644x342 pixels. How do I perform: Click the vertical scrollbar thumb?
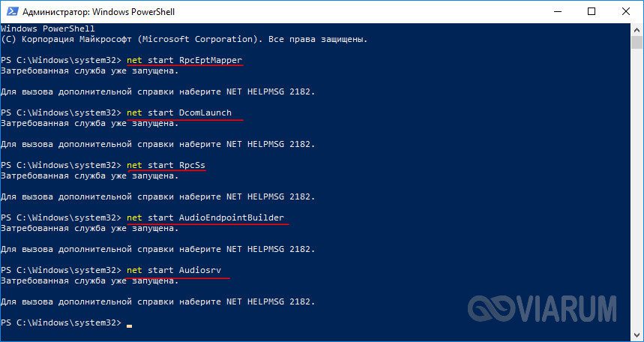click(637, 43)
